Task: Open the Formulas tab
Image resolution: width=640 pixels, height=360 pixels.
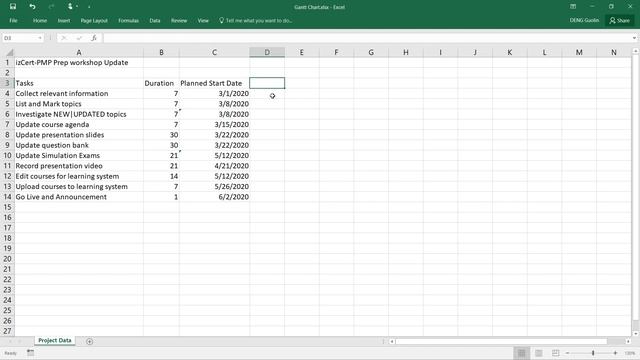Action: pyautogui.click(x=129, y=20)
